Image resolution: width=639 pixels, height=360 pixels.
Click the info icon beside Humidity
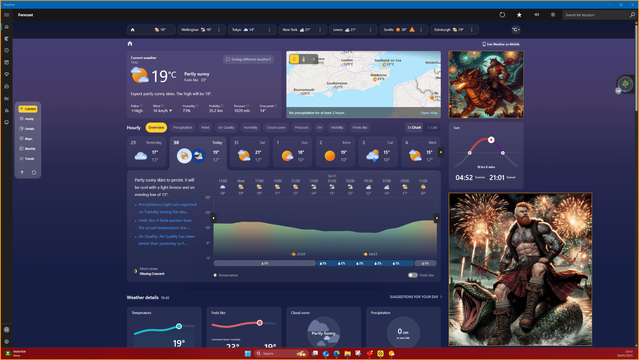tap(197, 106)
